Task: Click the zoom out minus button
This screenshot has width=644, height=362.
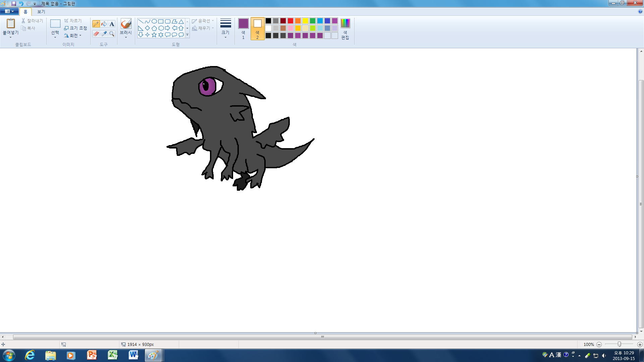Action: (x=599, y=345)
